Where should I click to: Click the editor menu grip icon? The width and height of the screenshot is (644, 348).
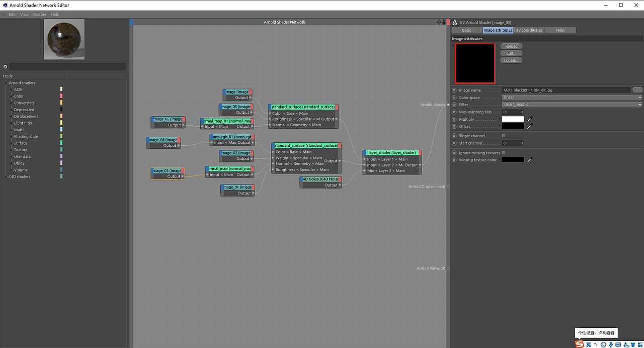coord(5,15)
